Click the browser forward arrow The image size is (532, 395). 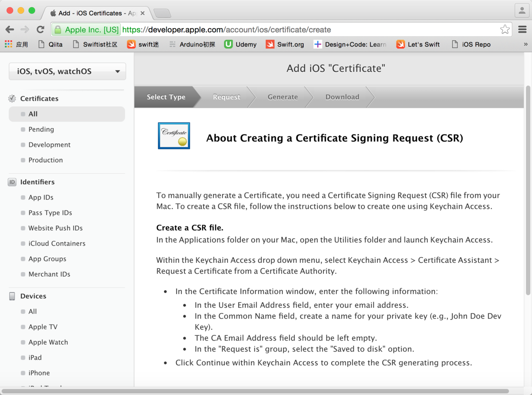coord(25,30)
